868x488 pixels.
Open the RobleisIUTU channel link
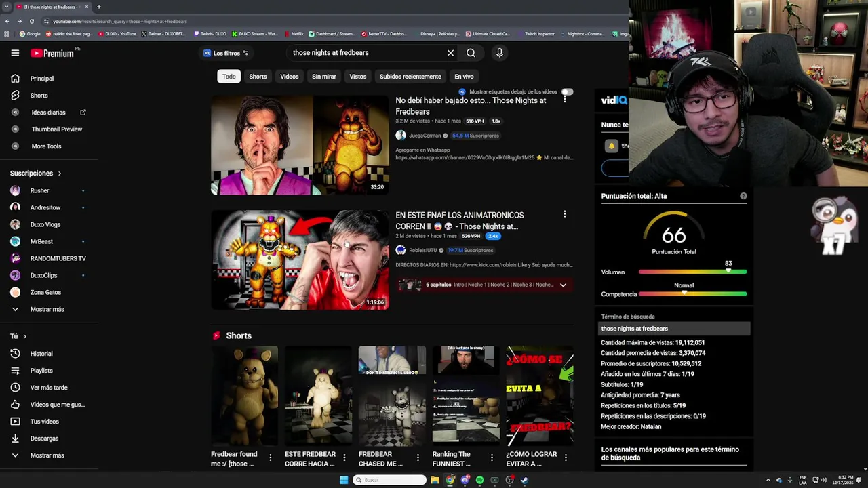click(423, 250)
